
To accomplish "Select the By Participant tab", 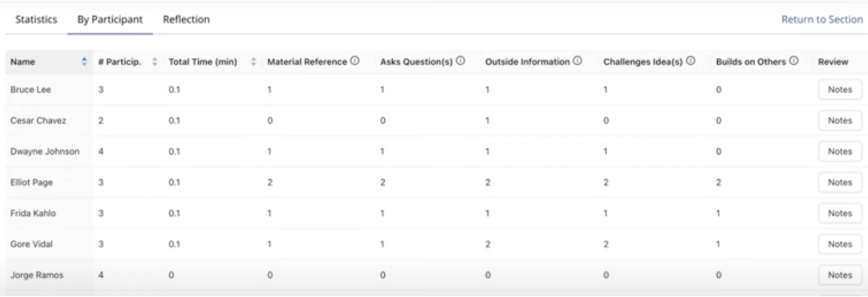I will point(110,20).
